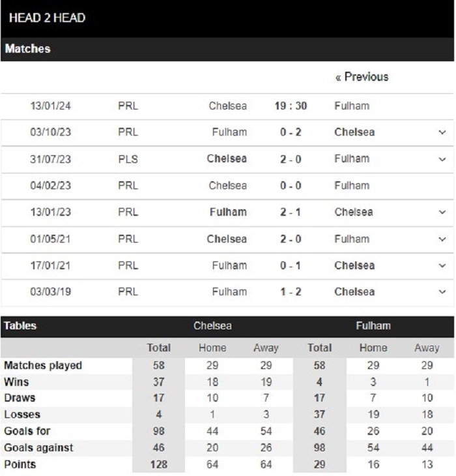The width and height of the screenshot is (456, 476).
Task: Select the Tables section header
Action: 21,326
